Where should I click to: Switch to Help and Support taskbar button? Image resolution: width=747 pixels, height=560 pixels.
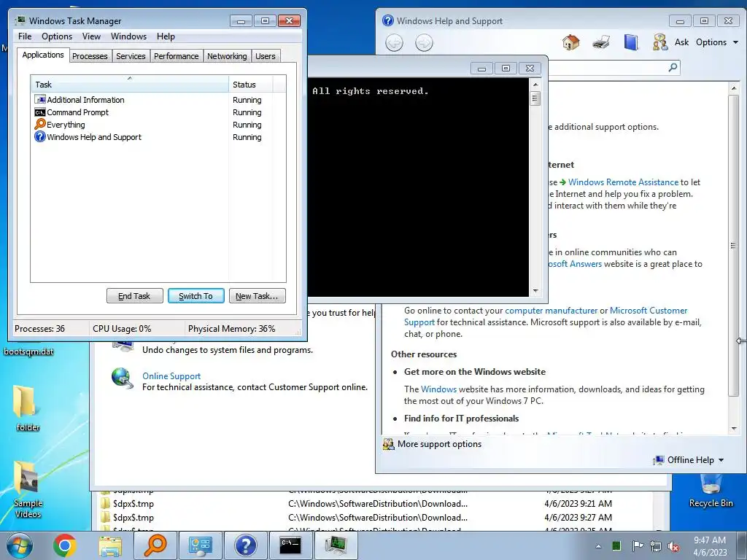(x=245, y=545)
